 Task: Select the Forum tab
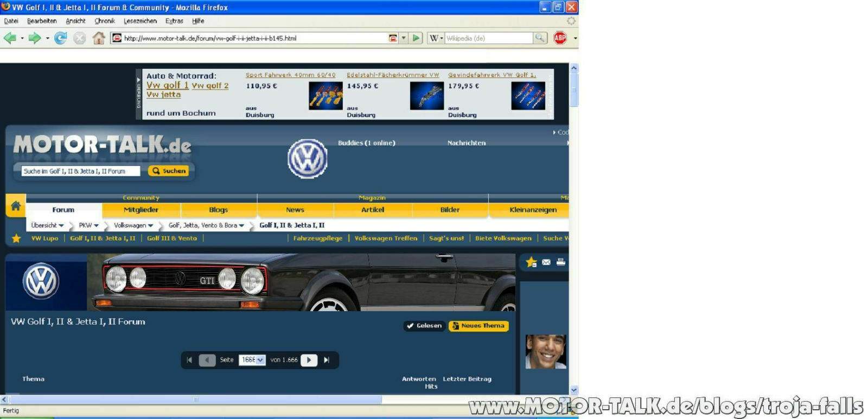pyautogui.click(x=63, y=210)
